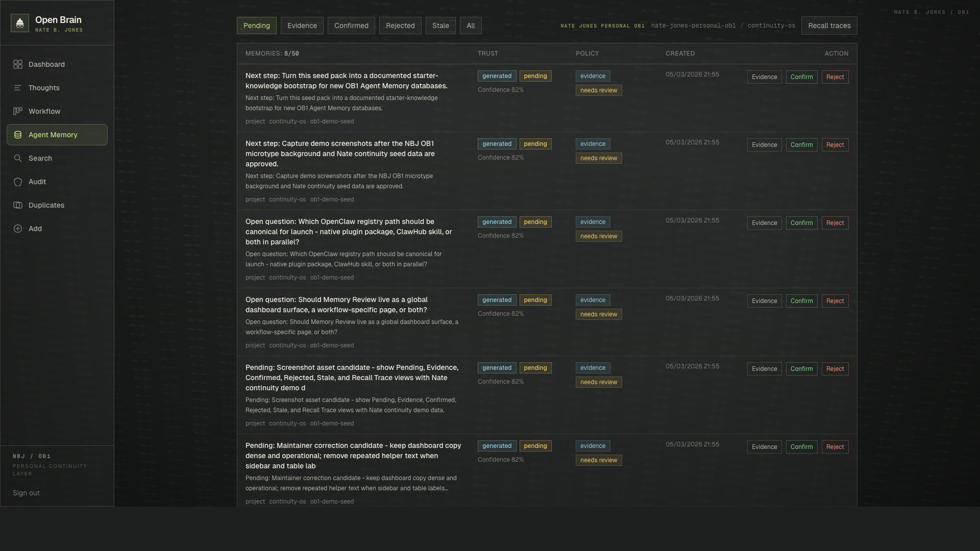
Task: Open the Recall traces view
Action: pos(829,26)
